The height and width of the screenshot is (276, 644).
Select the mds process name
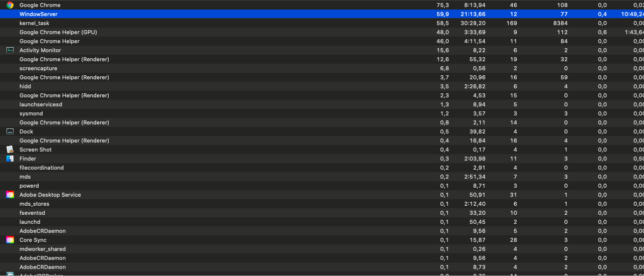pyautogui.click(x=25, y=177)
